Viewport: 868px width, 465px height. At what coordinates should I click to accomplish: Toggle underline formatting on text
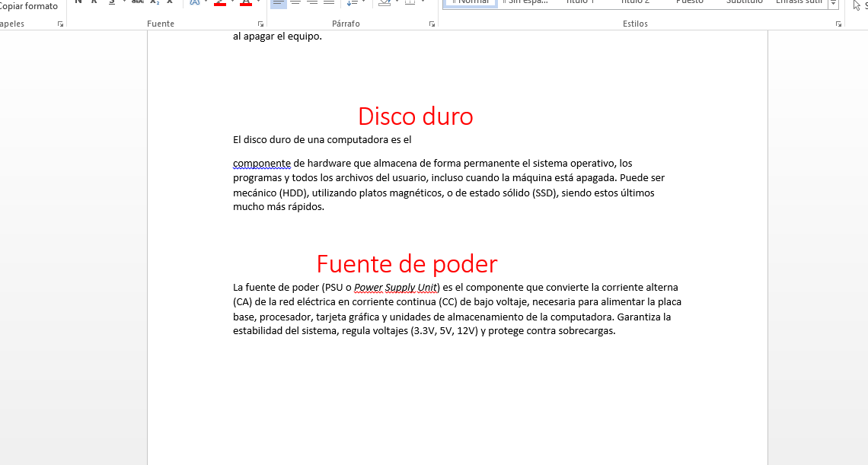pyautogui.click(x=112, y=2)
